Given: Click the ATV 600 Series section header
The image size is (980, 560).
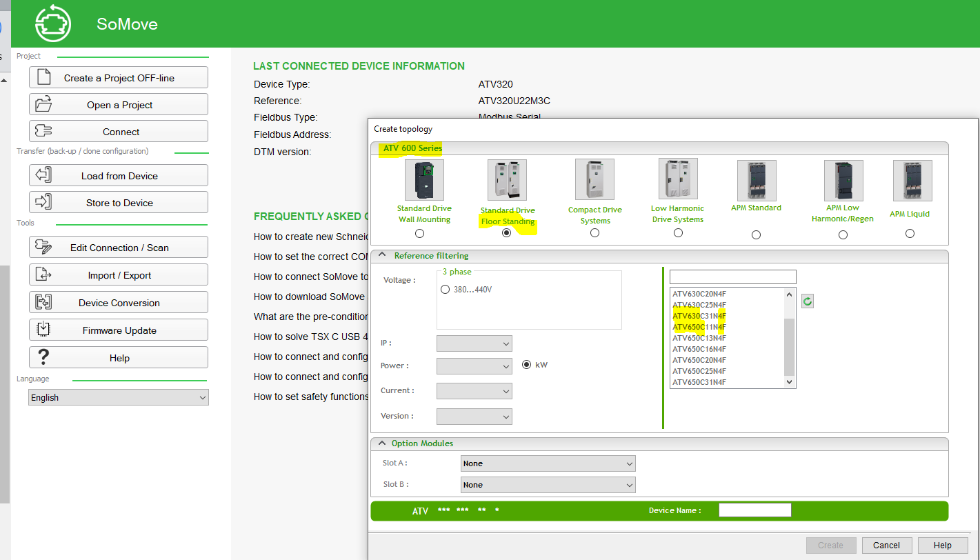Looking at the screenshot, I should coord(412,148).
